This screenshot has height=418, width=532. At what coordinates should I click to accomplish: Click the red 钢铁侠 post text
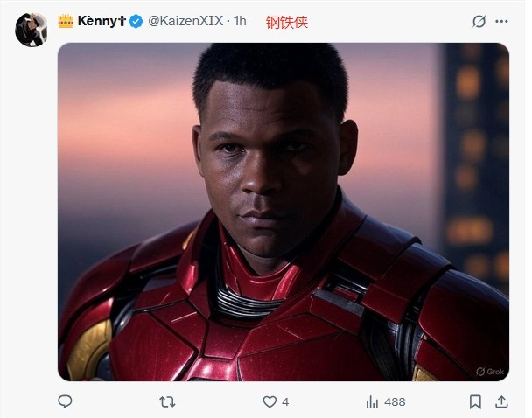click(287, 23)
